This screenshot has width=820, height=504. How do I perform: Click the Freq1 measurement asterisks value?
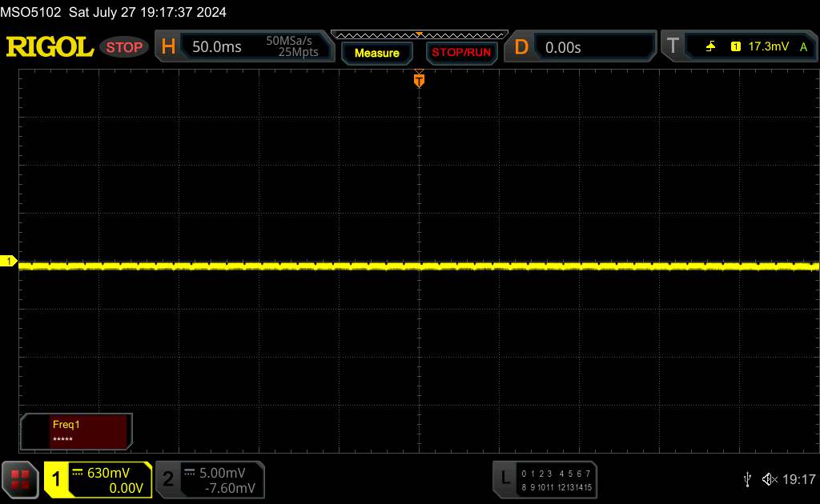[62, 439]
